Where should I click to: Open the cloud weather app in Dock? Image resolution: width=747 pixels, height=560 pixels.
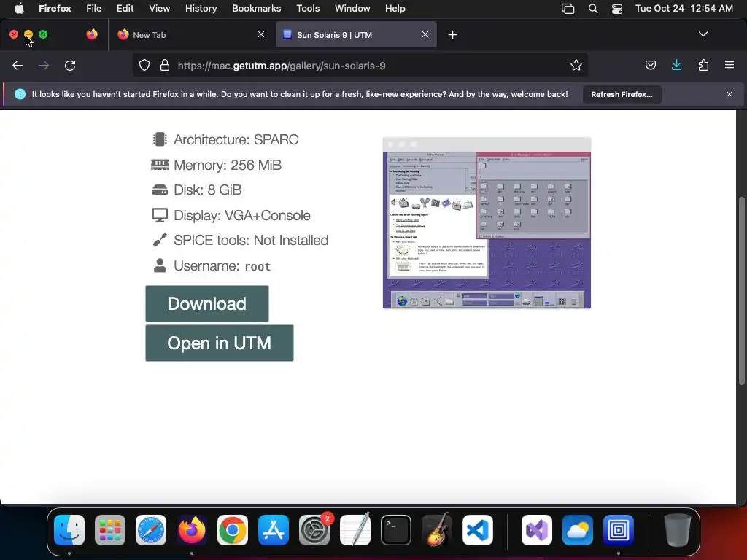pyautogui.click(x=578, y=530)
